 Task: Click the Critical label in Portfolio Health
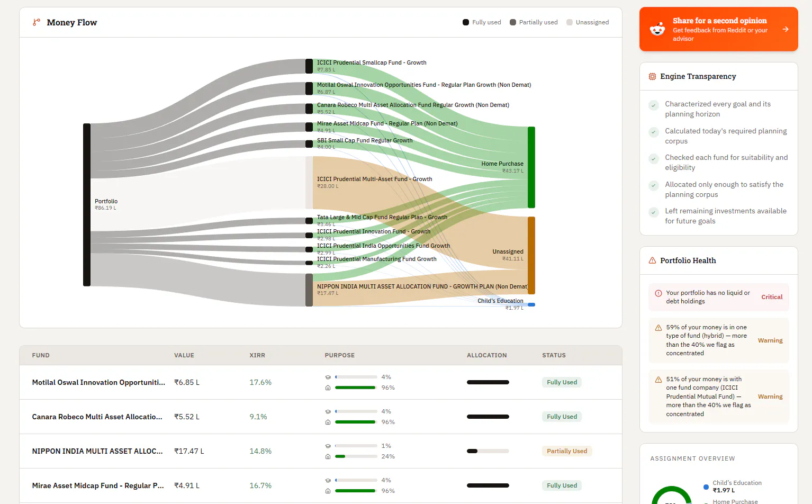pos(772,297)
